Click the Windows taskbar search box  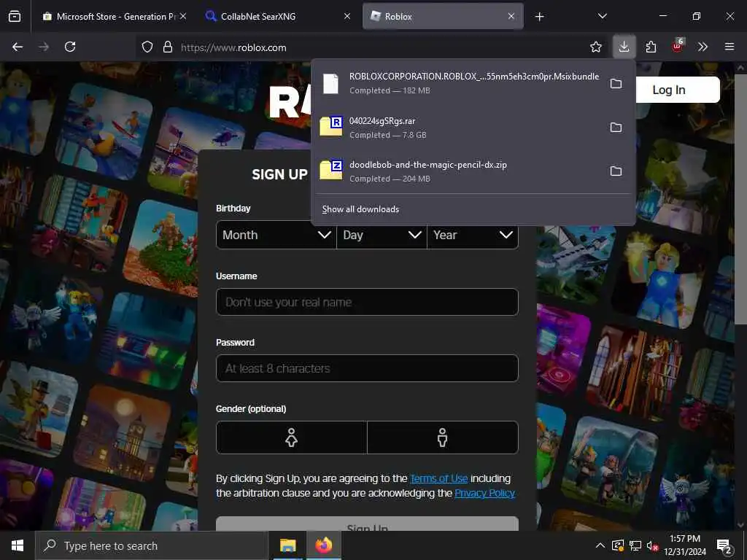(x=152, y=545)
